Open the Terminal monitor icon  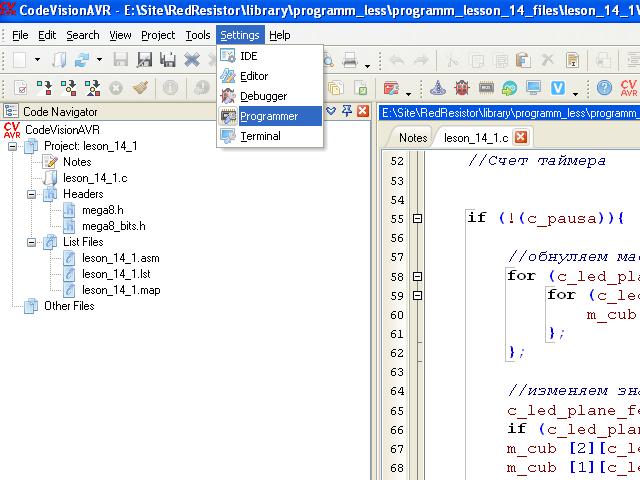pos(533,88)
